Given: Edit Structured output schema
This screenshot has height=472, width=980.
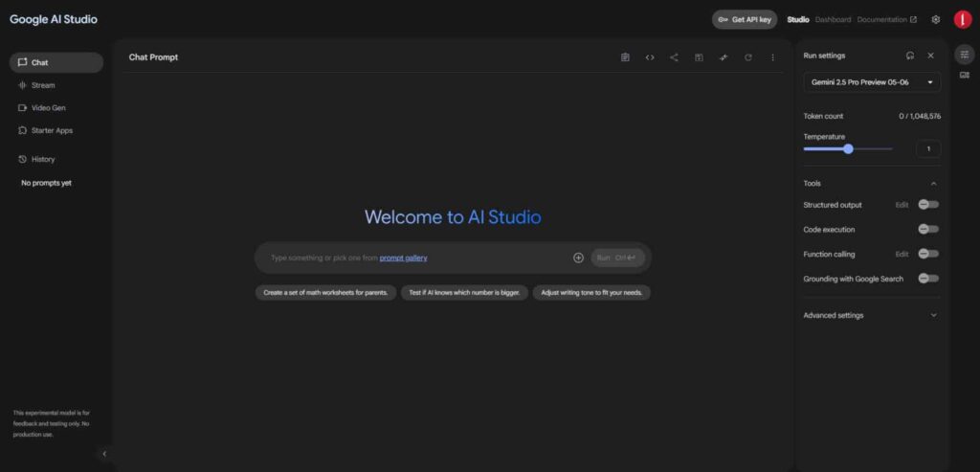Looking at the screenshot, I should tap(902, 205).
